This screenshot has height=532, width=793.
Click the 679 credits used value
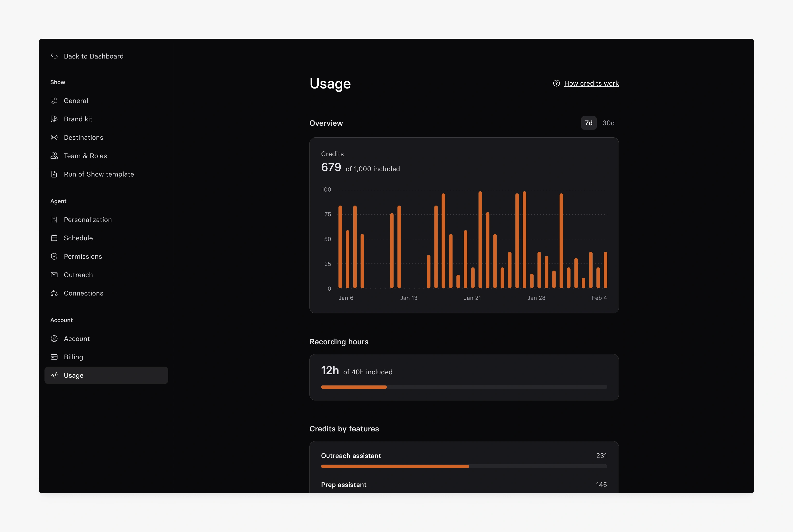[x=331, y=167]
